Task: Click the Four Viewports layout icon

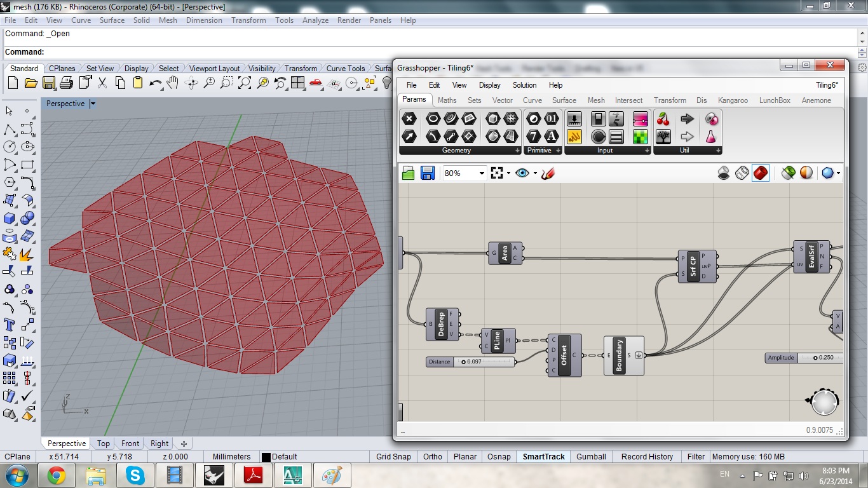Action: click(x=298, y=83)
